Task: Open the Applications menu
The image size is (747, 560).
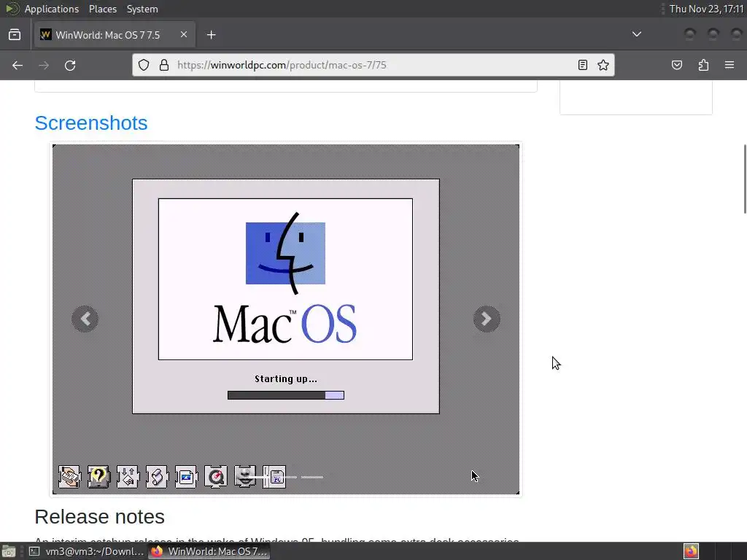Action: tap(52, 9)
